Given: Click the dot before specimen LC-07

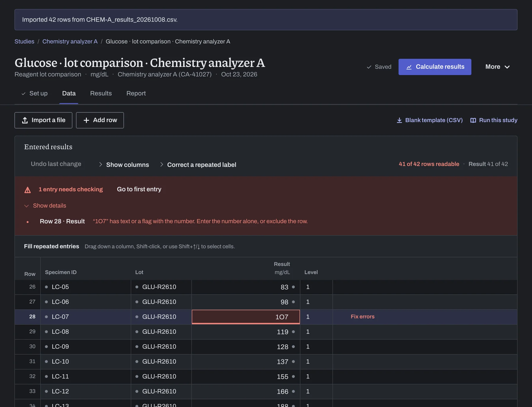Looking at the screenshot, I should 46,317.
